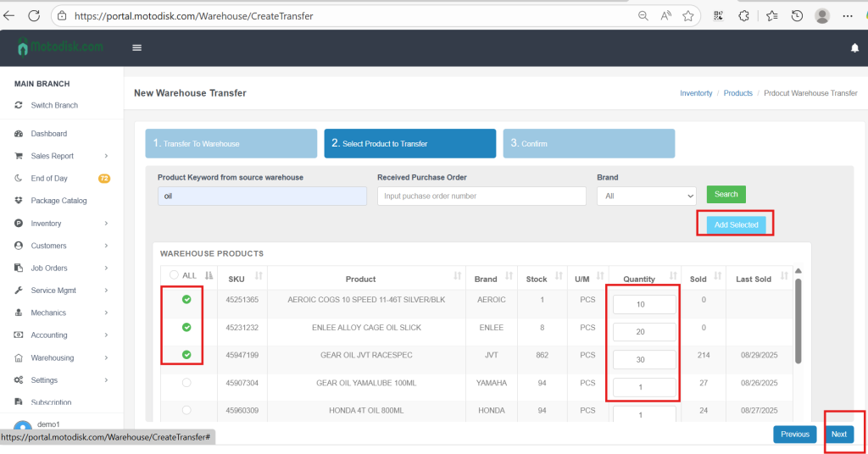
Task: Click the warehouse products table scrollbar
Action: click(x=798, y=321)
